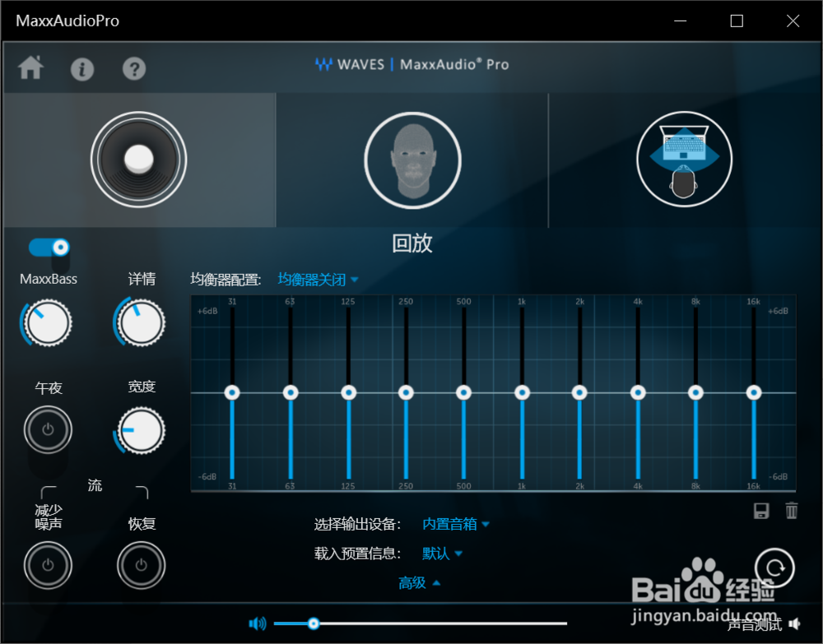Select the speaker playback tab
The image size is (823, 644).
coord(138,160)
